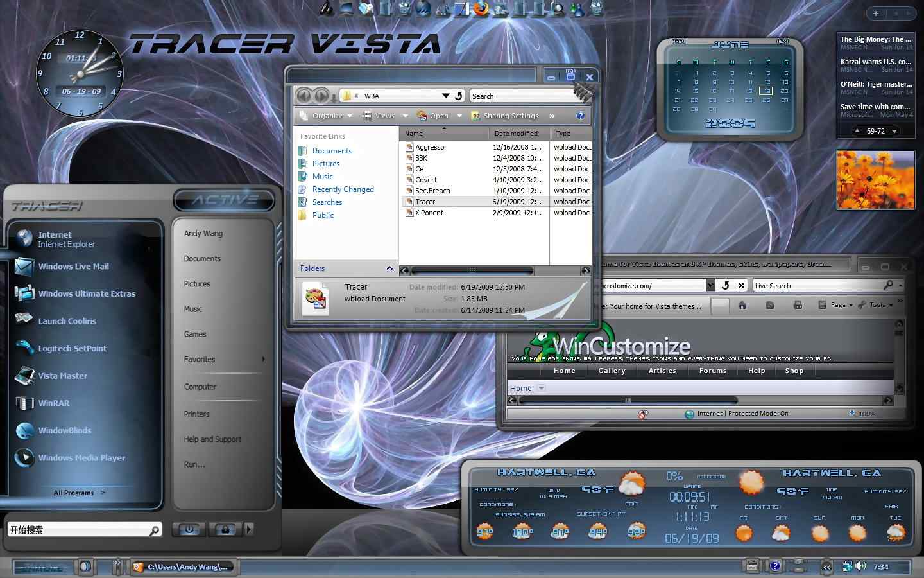Expand the Open button dropdown arrow
Image resolution: width=924 pixels, height=578 pixels.
459,116
